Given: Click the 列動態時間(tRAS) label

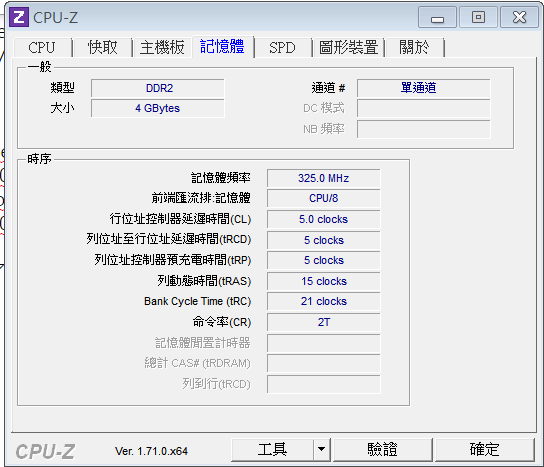Looking at the screenshot, I should [x=204, y=281].
